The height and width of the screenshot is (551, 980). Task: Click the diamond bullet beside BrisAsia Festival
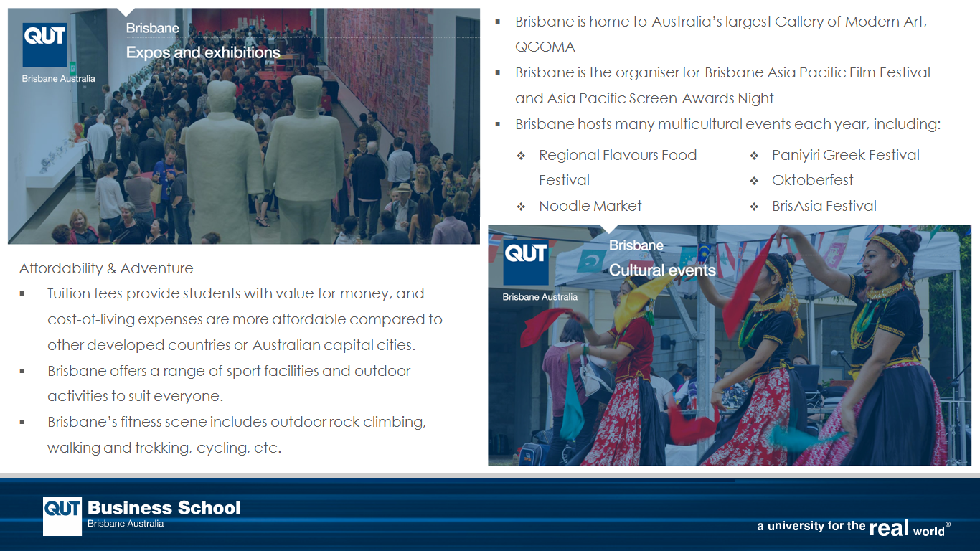(754, 207)
